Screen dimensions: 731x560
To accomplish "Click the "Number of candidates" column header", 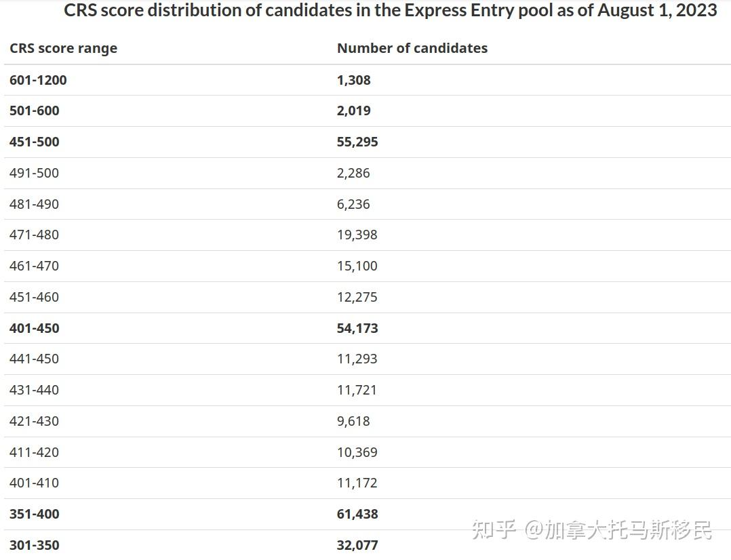I will point(412,48).
